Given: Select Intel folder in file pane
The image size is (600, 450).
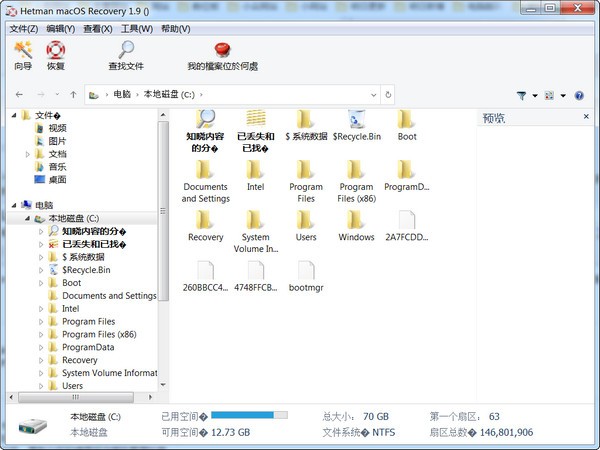Looking at the screenshot, I should pyautogui.click(x=255, y=176).
